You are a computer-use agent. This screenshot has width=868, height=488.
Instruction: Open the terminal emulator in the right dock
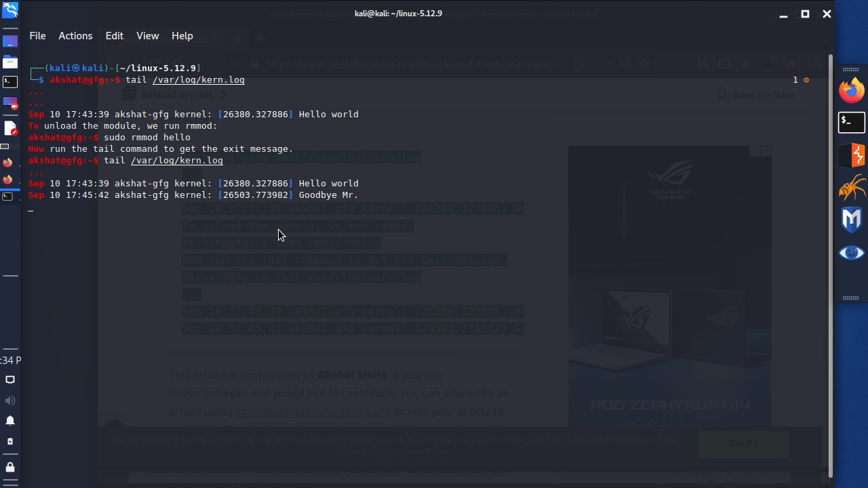852,122
